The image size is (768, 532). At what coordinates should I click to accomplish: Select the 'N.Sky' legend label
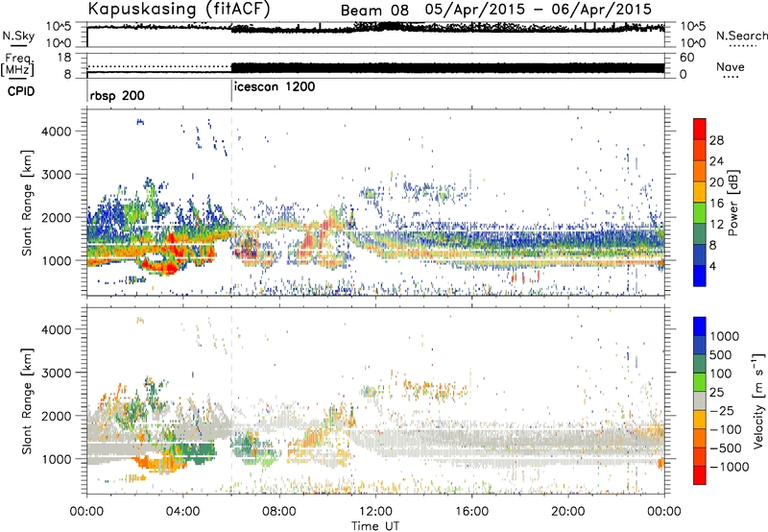pyautogui.click(x=18, y=36)
